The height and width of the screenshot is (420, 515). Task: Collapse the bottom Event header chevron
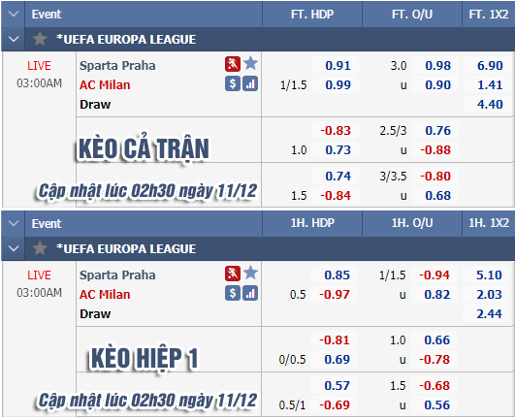coord(14,224)
